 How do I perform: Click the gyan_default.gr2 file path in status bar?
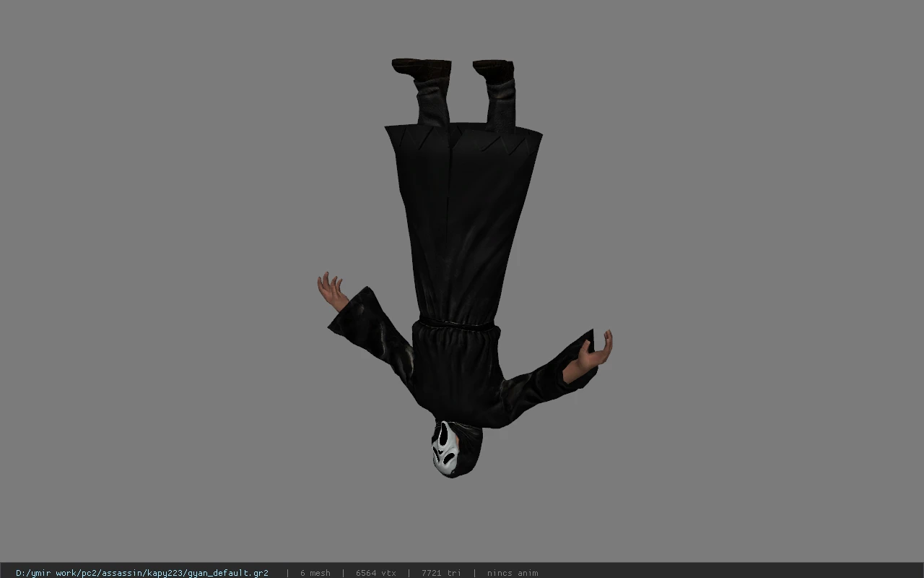tap(142, 573)
